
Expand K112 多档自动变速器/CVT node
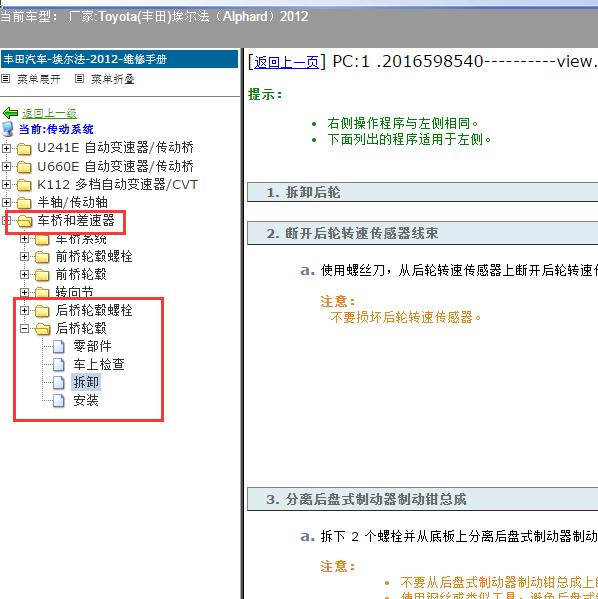tap(6, 184)
